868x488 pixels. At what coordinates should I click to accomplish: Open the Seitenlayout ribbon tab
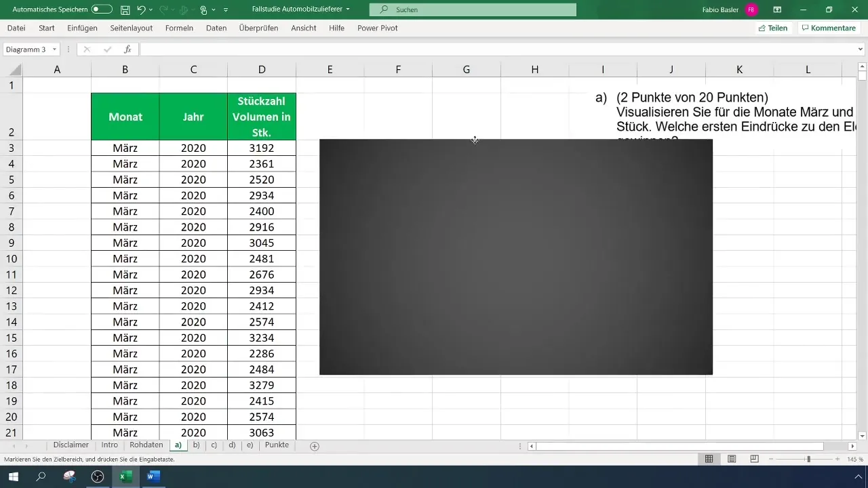[130, 28]
